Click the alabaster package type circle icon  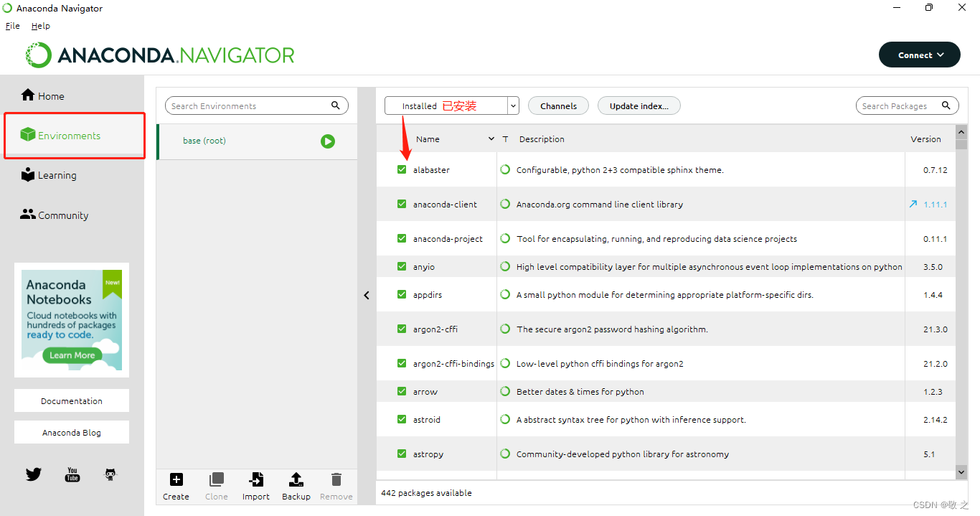point(505,169)
